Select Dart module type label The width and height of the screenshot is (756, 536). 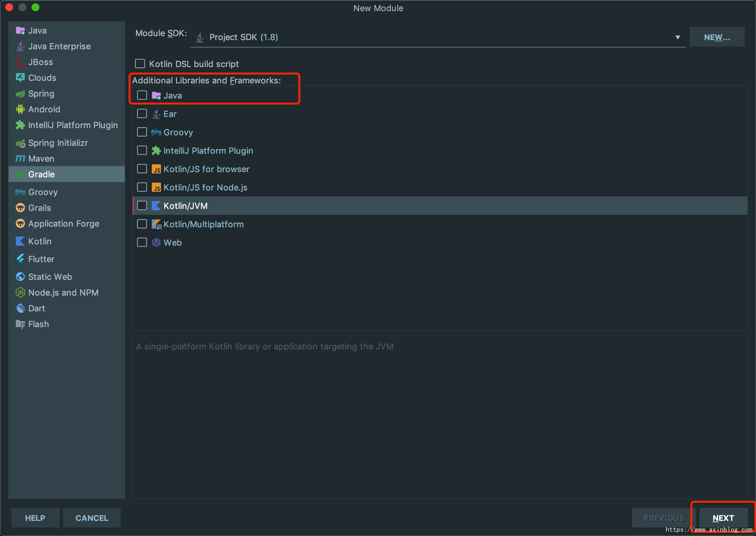(37, 308)
